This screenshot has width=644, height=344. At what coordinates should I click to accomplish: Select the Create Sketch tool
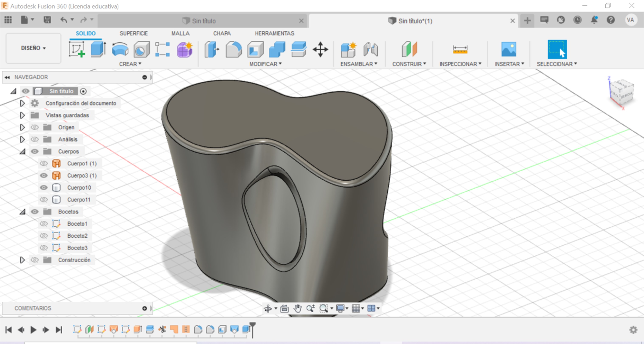(77, 49)
